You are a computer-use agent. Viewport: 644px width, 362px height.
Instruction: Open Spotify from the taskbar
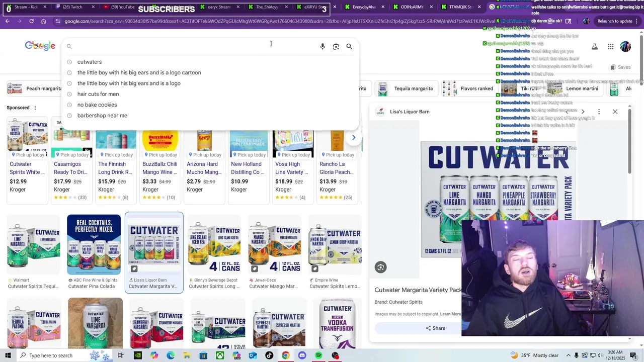pos(318,355)
